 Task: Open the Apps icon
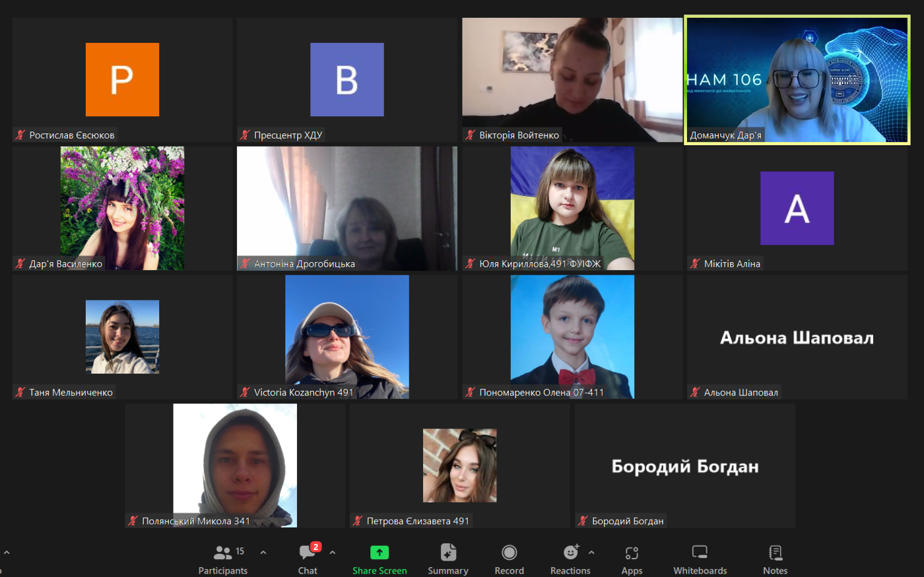click(632, 553)
